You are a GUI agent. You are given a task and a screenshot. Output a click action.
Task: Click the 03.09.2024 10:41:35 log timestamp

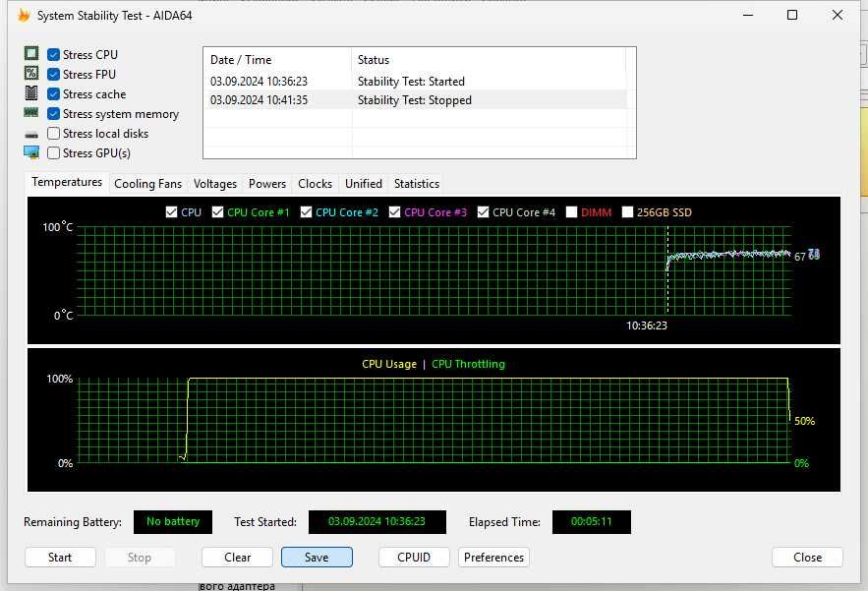point(259,100)
